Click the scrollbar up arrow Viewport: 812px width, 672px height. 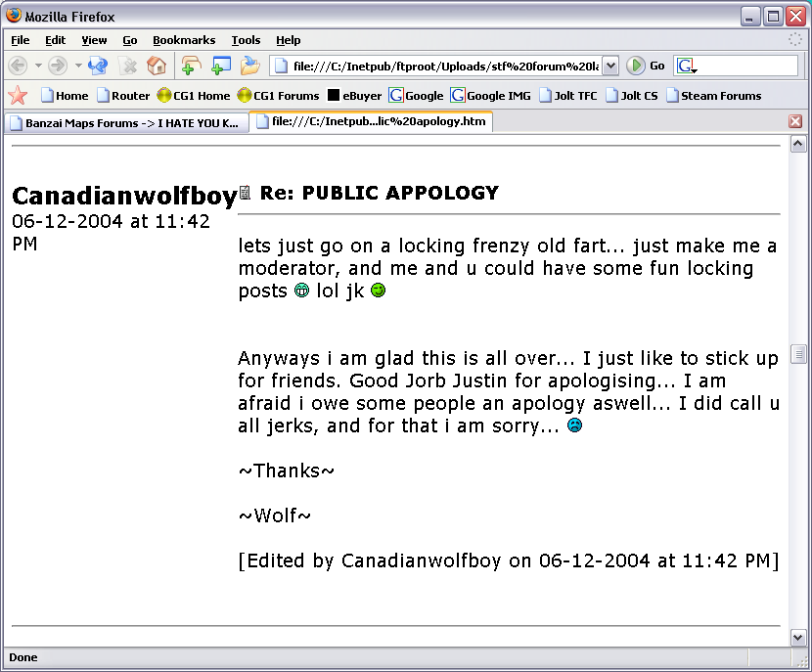tap(798, 144)
